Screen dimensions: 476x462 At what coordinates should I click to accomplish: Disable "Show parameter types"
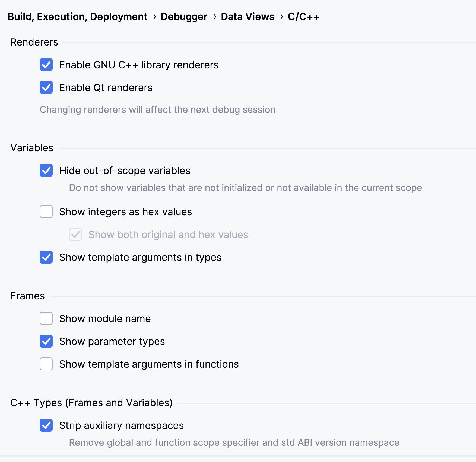(46, 341)
